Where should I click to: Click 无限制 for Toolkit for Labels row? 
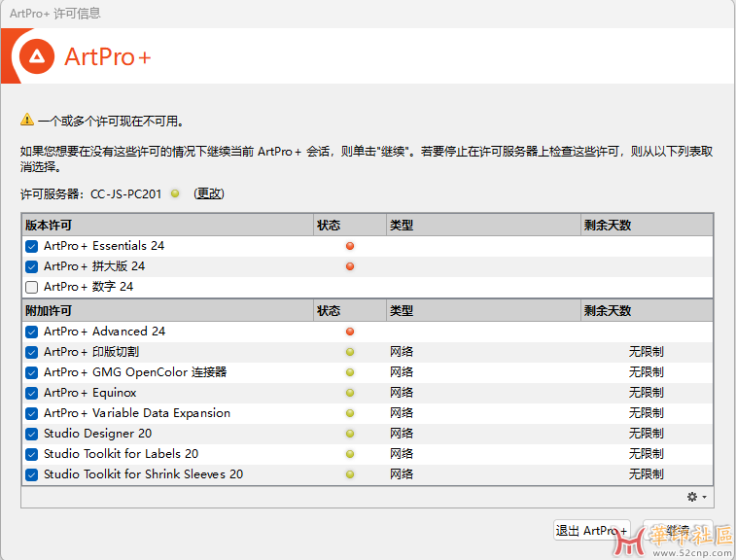tap(647, 454)
